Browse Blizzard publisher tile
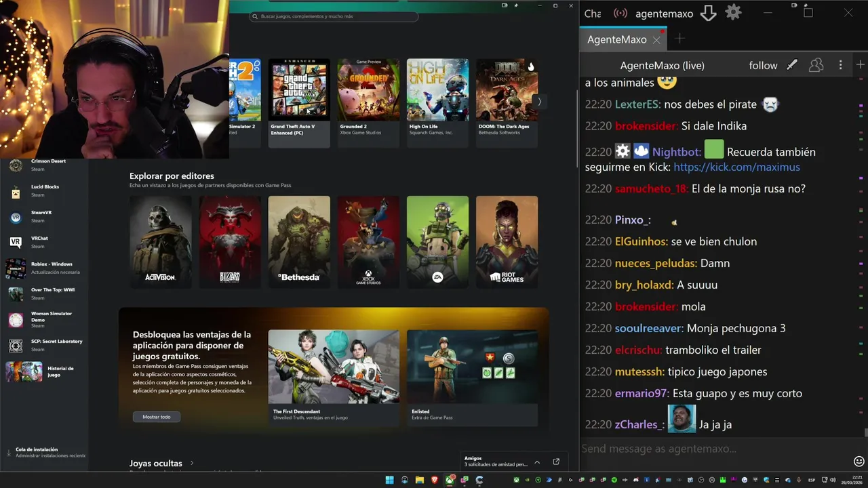This screenshot has height=488, width=868. [230, 242]
